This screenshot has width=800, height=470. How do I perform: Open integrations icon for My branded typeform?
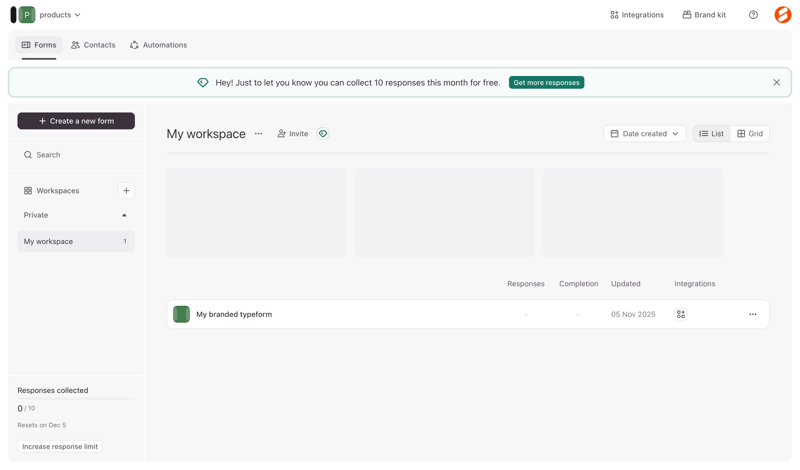[x=681, y=314]
